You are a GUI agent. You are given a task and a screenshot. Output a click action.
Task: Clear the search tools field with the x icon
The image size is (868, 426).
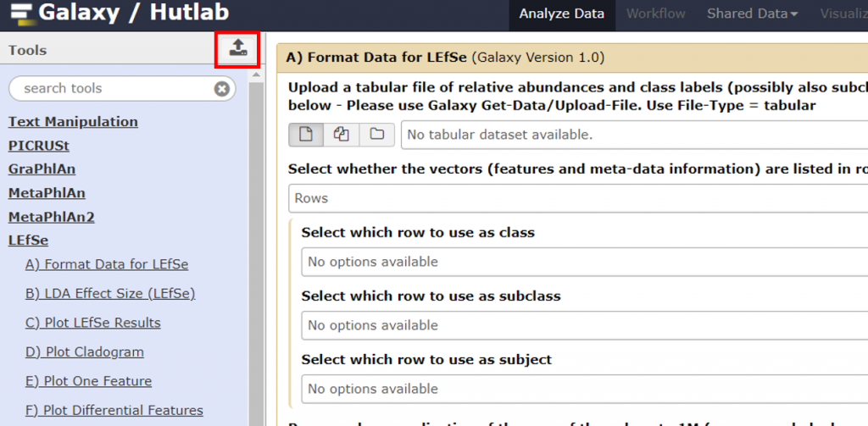coord(222,89)
